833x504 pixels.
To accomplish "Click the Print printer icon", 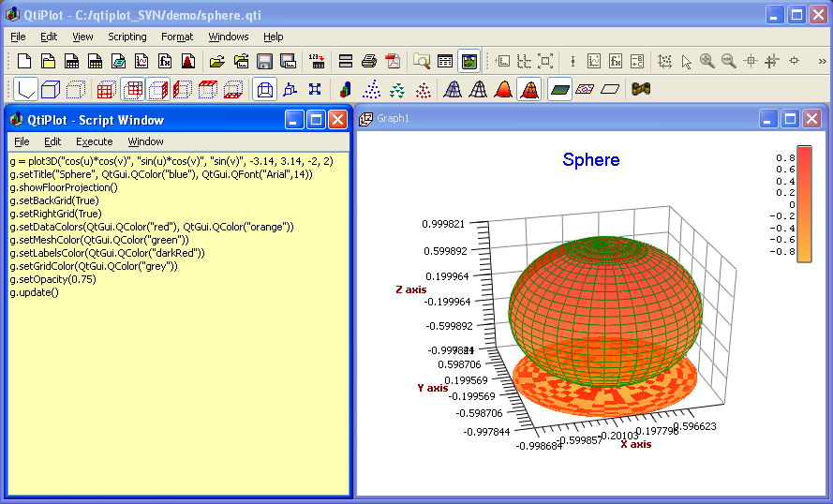I will (369, 62).
